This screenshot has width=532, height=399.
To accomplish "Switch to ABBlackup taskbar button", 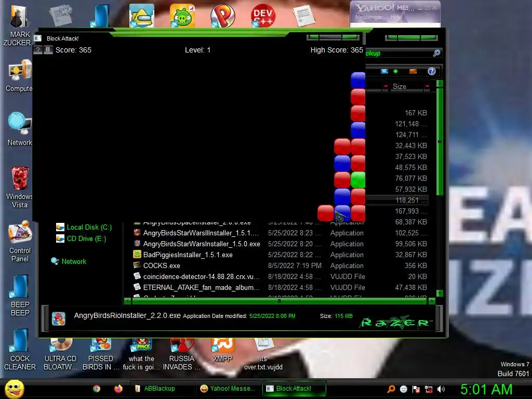I will tap(162, 389).
